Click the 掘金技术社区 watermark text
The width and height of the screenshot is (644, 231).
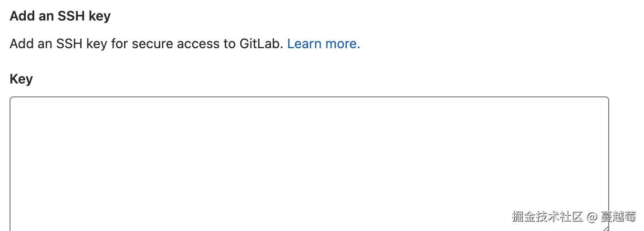coord(548,217)
